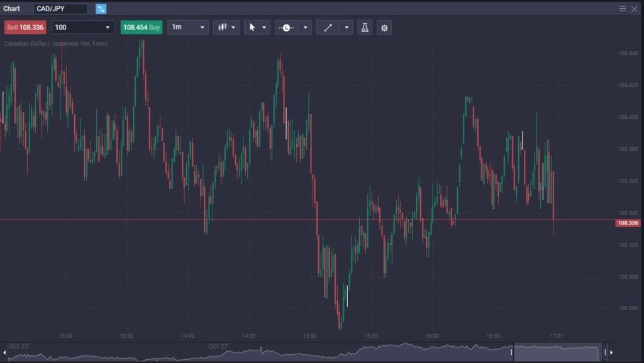
Task: Click the green Buy 108.454 button
Action: pos(141,27)
